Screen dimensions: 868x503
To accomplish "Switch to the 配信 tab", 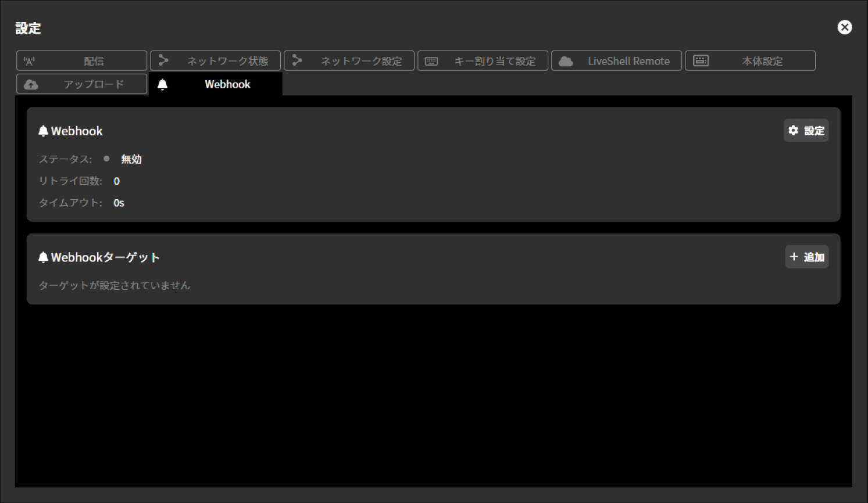I will coord(81,60).
